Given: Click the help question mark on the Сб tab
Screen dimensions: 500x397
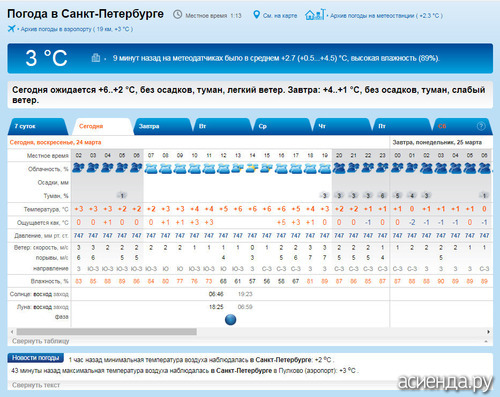Looking at the screenshot, I should pos(481,126).
